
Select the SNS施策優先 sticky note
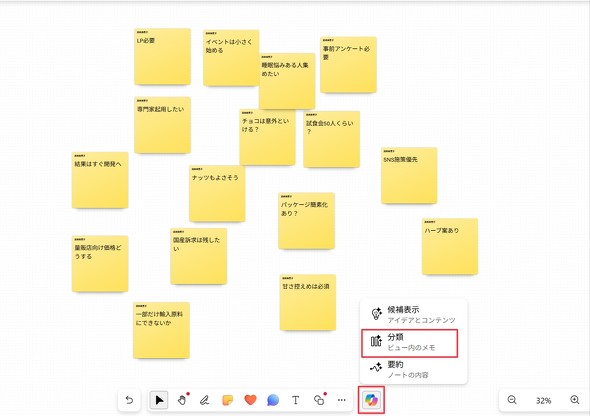point(409,175)
